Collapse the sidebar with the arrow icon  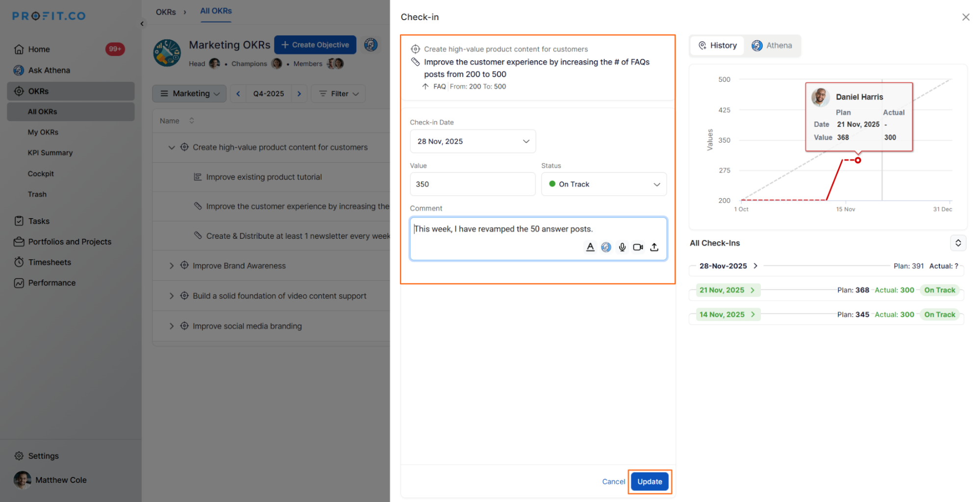tap(142, 24)
